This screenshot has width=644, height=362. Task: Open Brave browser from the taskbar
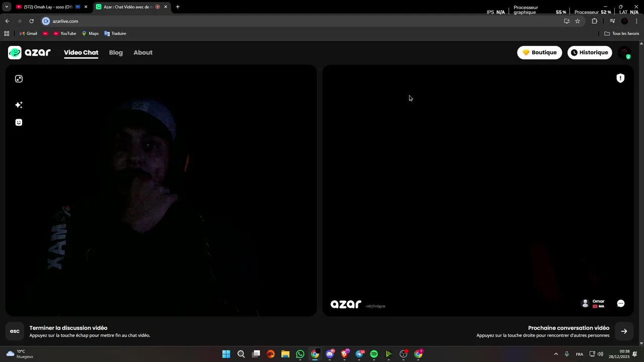tap(345, 354)
